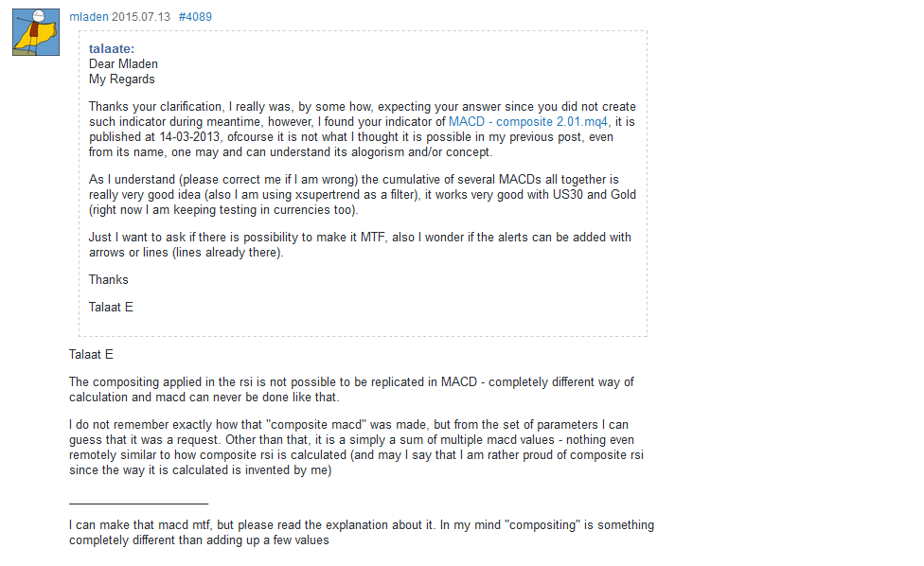This screenshot has height=566, width=924.
Task: Click the standalone "Thanks" line in quote
Action: pos(109,280)
